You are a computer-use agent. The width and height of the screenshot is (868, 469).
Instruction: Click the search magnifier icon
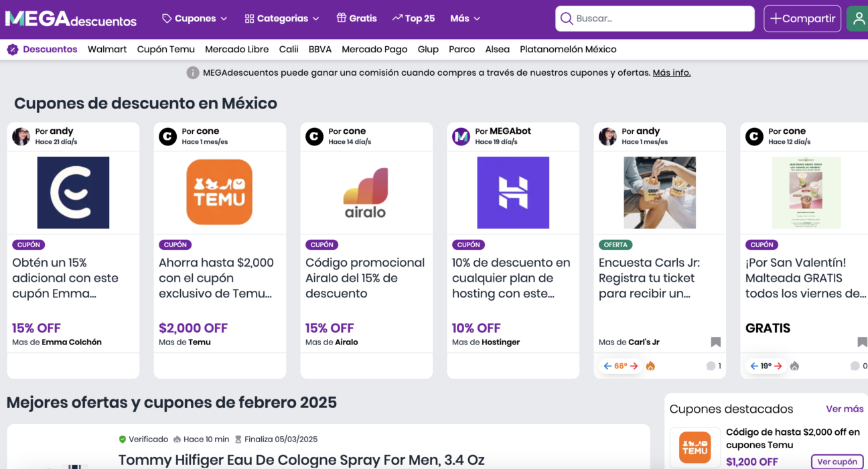coord(567,19)
